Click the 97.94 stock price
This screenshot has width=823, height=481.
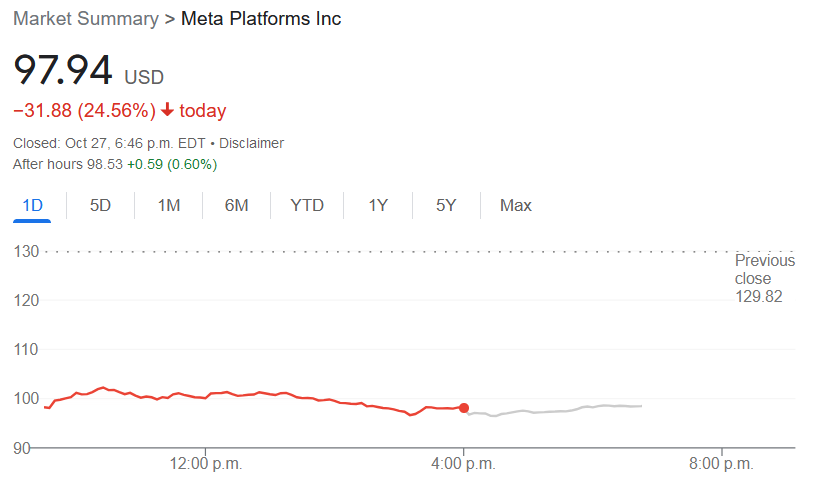[62, 70]
